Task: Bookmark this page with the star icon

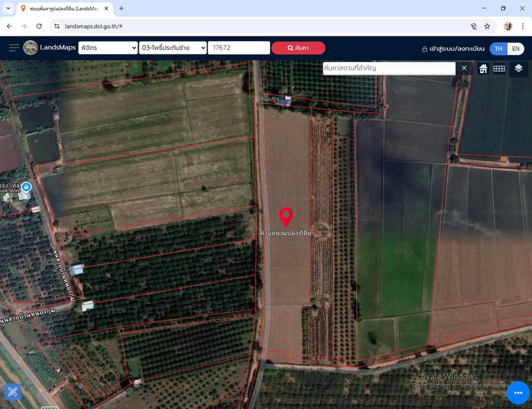Action: click(x=487, y=26)
